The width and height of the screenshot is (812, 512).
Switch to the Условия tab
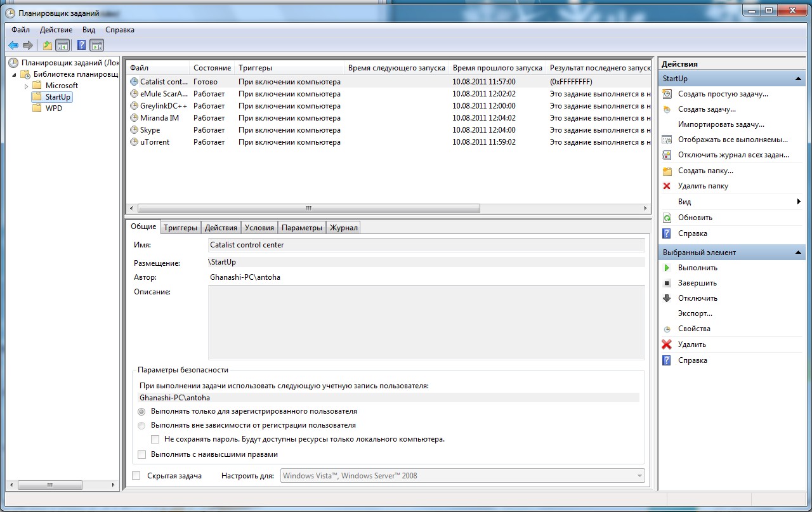coord(259,228)
